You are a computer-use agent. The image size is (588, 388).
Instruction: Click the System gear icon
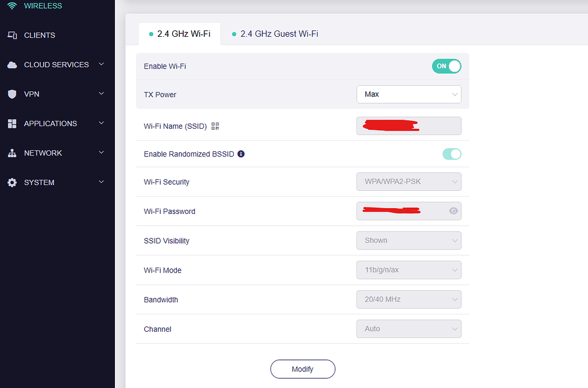tap(12, 182)
